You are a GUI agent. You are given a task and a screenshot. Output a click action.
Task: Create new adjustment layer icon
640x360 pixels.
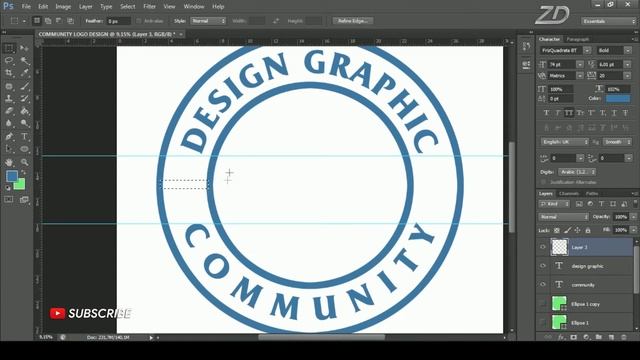point(586,337)
